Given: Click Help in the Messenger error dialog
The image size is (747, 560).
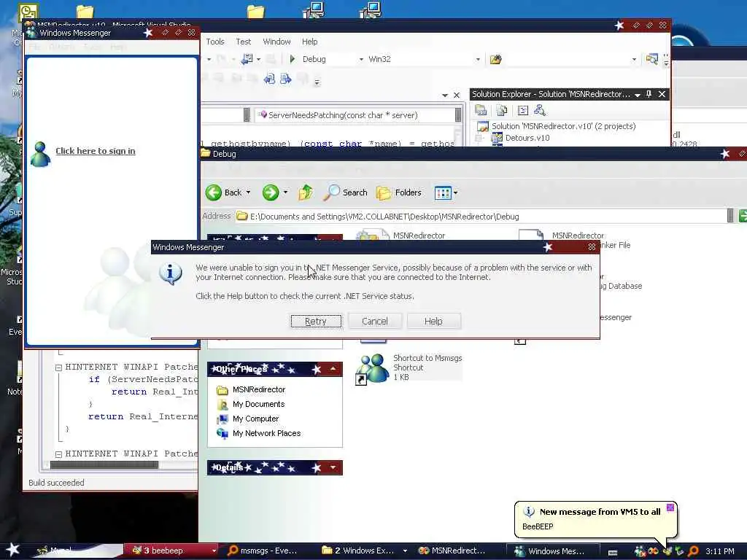Looking at the screenshot, I should point(433,322).
